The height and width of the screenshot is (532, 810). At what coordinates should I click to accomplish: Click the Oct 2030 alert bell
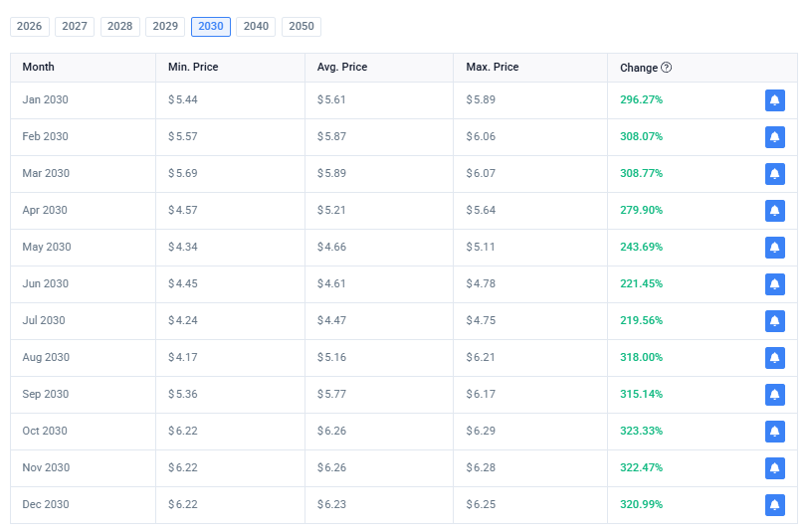pos(774,432)
